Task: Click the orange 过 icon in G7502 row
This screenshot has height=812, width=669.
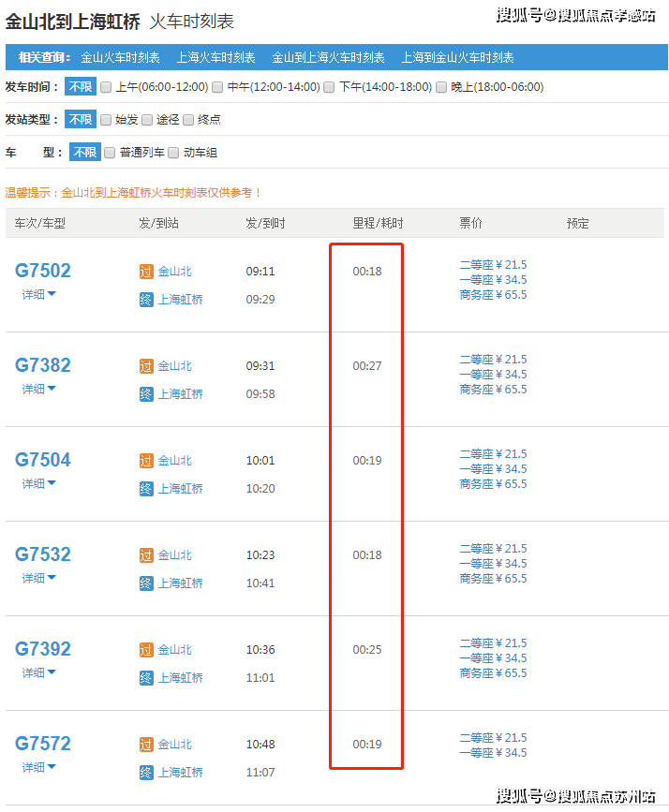Action: [x=145, y=272]
